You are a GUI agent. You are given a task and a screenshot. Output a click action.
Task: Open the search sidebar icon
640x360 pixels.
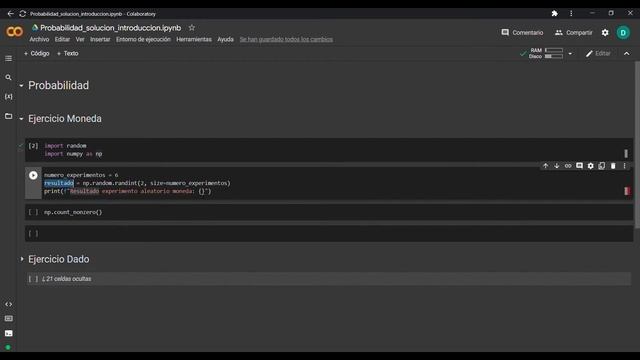point(8,77)
